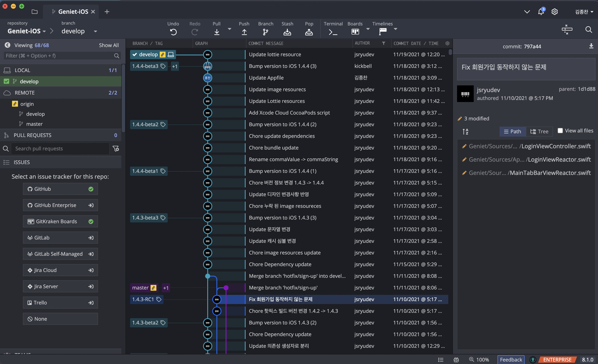Select the Geniet-iOS repository tab
The image size is (598, 364).
point(73,12)
